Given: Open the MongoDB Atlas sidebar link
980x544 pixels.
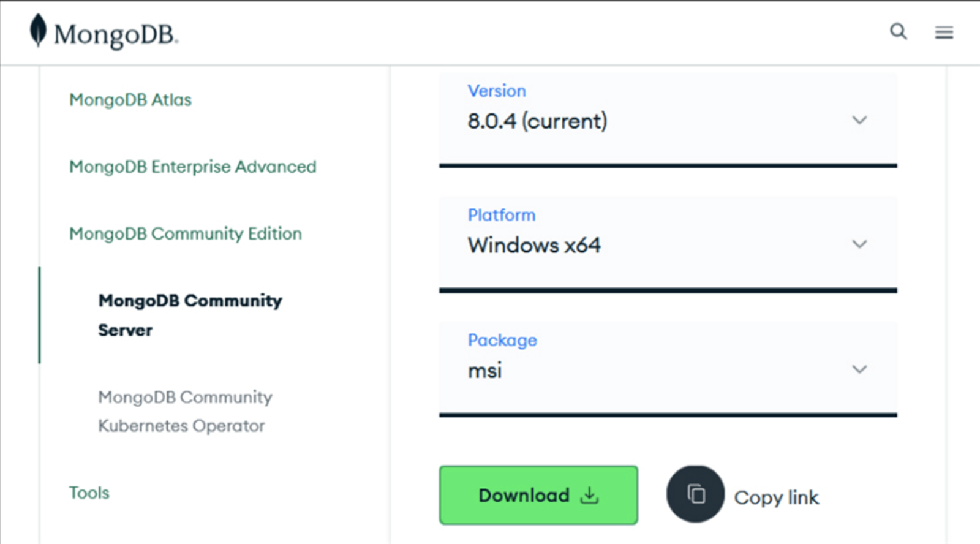Looking at the screenshot, I should [130, 99].
